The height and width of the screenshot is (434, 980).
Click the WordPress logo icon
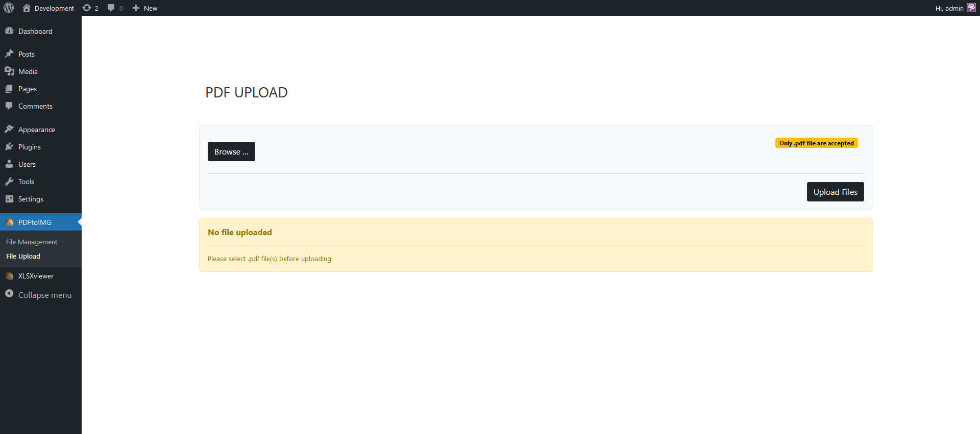(x=9, y=8)
